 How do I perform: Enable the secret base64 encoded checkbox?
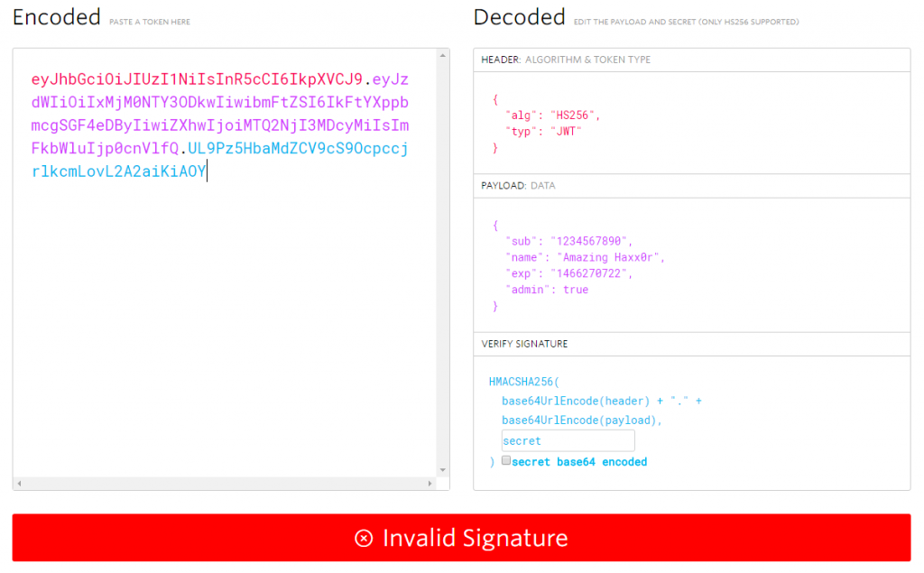[x=506, y=460]
